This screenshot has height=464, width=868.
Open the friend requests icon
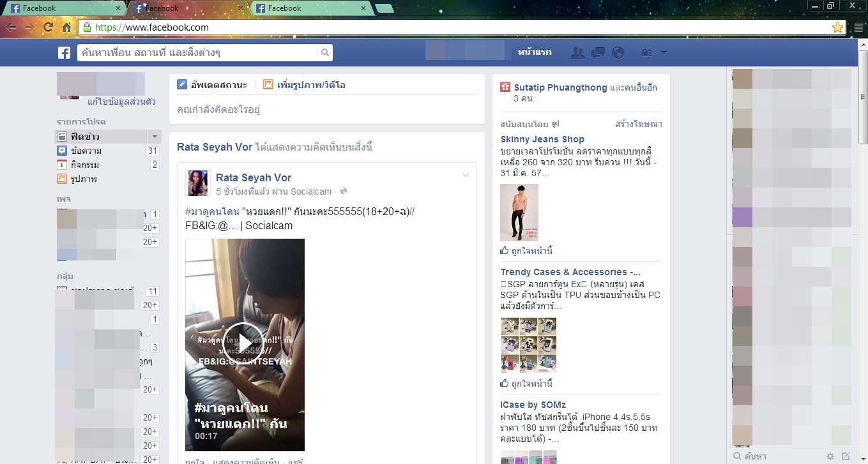pyautogui.click(x=578, y=53)
